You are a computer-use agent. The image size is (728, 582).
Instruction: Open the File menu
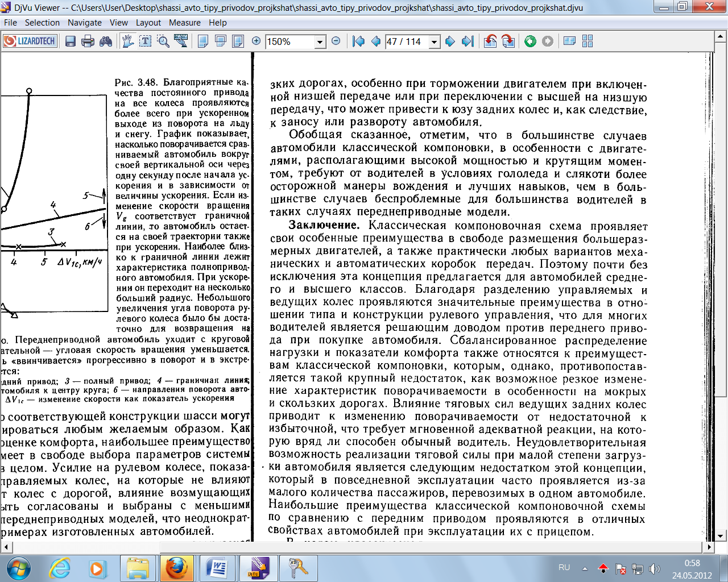point(10,23)
